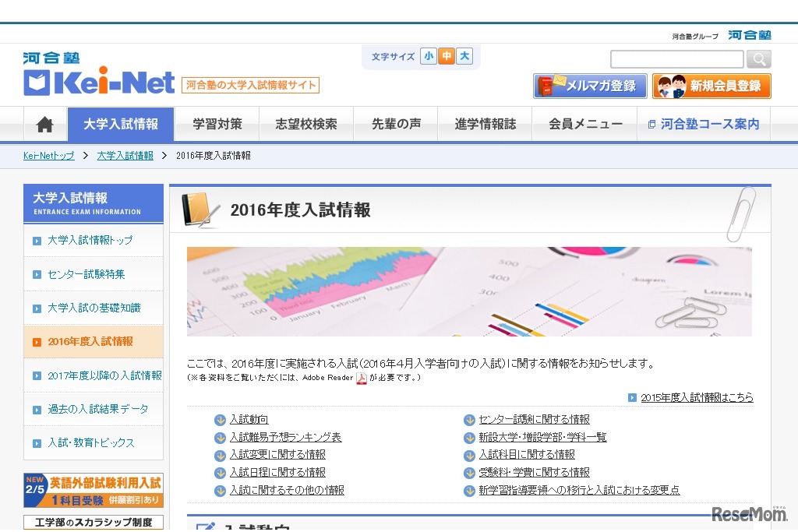Click the 大学入試情報 breadcrumb link

(125, 156)
